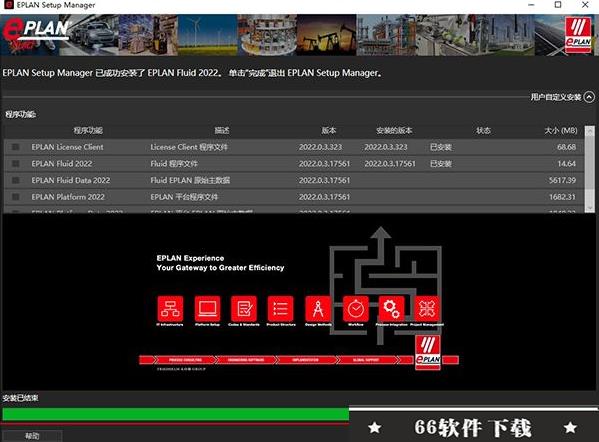Click the 安装已结束 status text

(x=20, y=398)
